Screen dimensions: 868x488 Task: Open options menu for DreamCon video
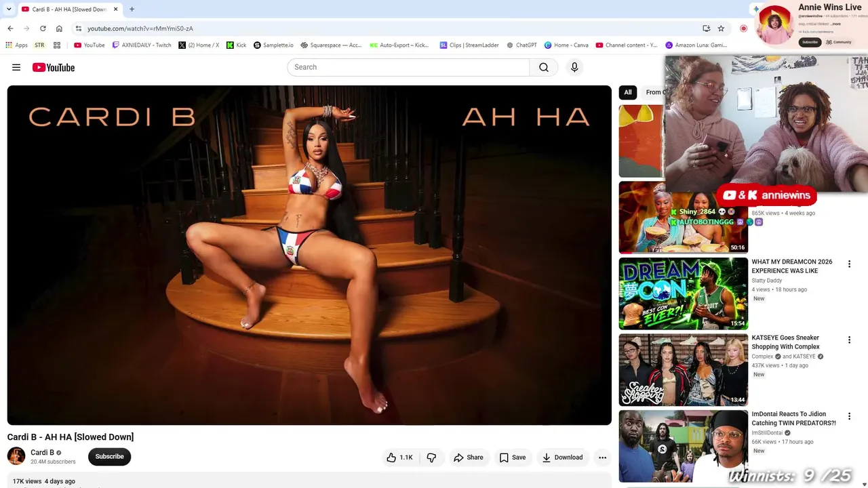click(x=849, y=264)
